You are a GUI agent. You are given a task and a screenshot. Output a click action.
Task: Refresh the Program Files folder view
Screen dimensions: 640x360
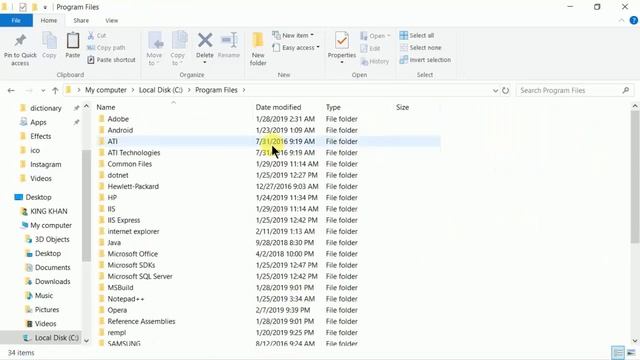click(505, 90)
